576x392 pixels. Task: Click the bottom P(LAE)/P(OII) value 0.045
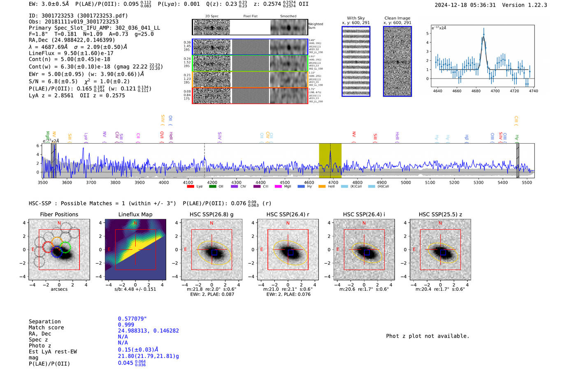(x=132, y=363)
